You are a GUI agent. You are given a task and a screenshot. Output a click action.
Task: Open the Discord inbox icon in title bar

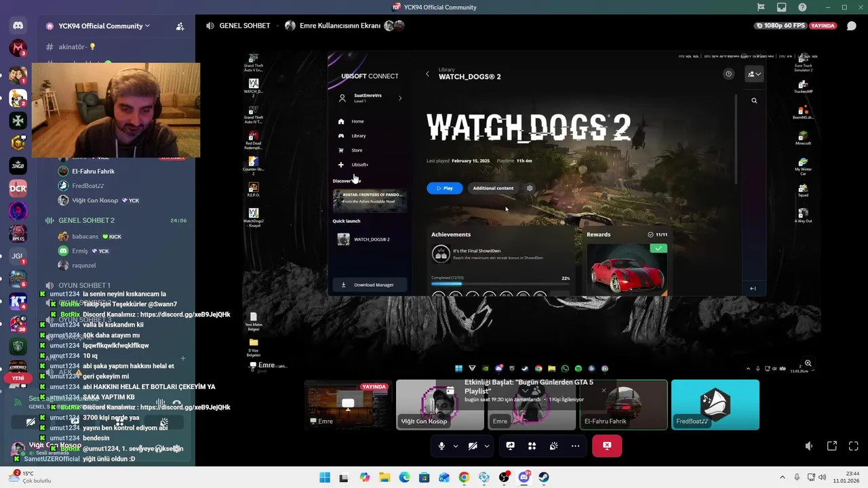[782, 7]
